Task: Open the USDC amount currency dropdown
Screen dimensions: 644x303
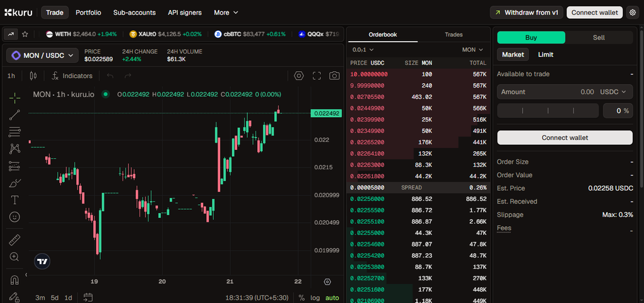Action: (614, 92)
